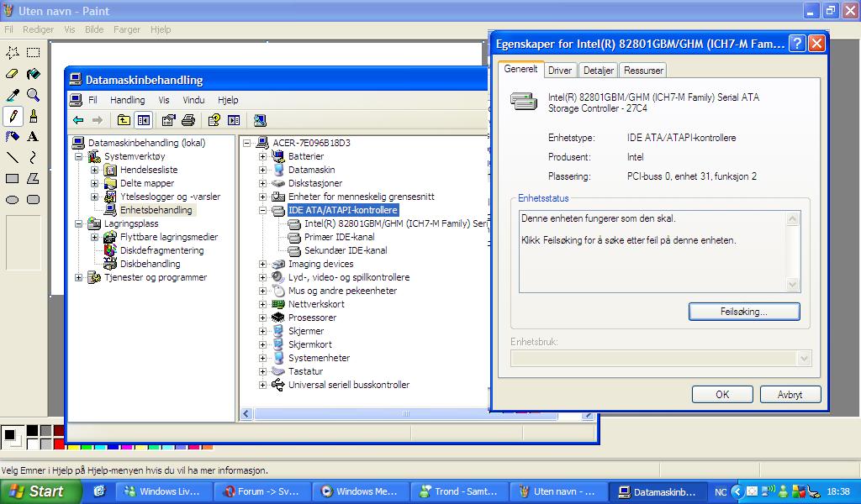Click the scan for hardware changes icon
861x504 pixels.
tap(261, 120)
